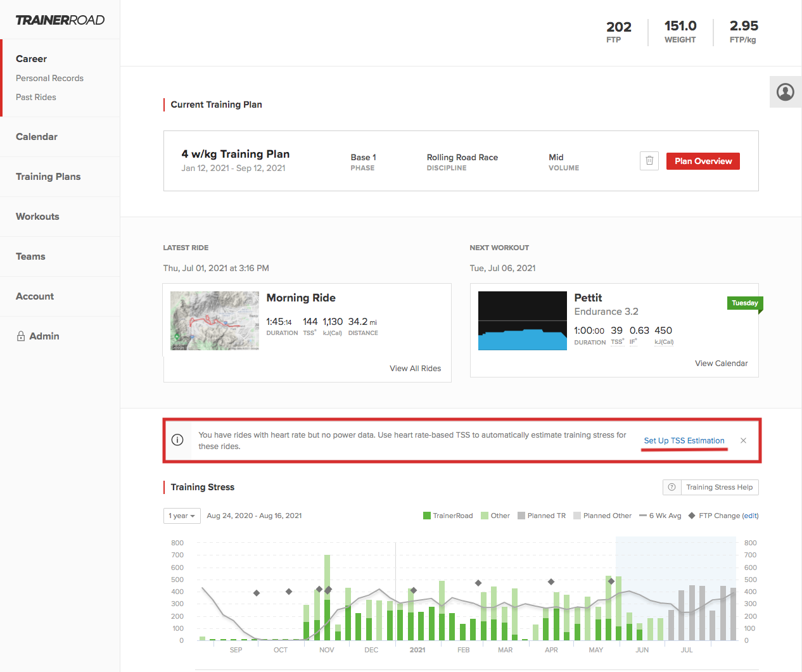Follow the View All Rides link

pyautogui.click(x=416, y=369)
